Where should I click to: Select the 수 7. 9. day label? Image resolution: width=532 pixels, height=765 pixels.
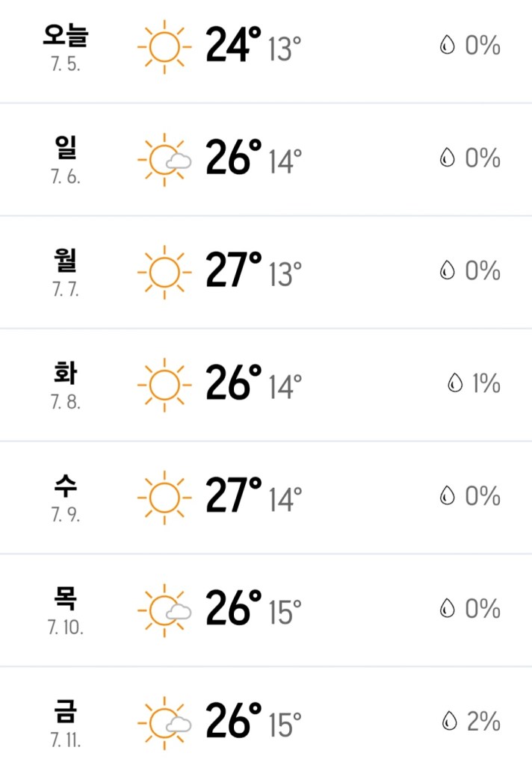[66, 496]
